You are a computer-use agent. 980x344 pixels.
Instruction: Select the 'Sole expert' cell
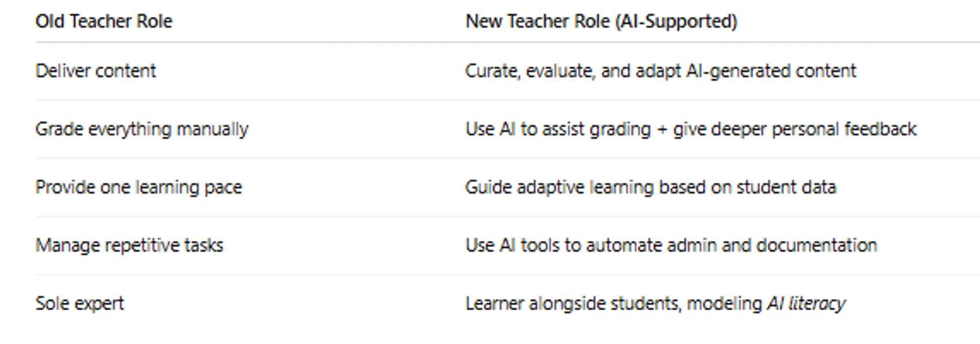[x=80, y=304]
